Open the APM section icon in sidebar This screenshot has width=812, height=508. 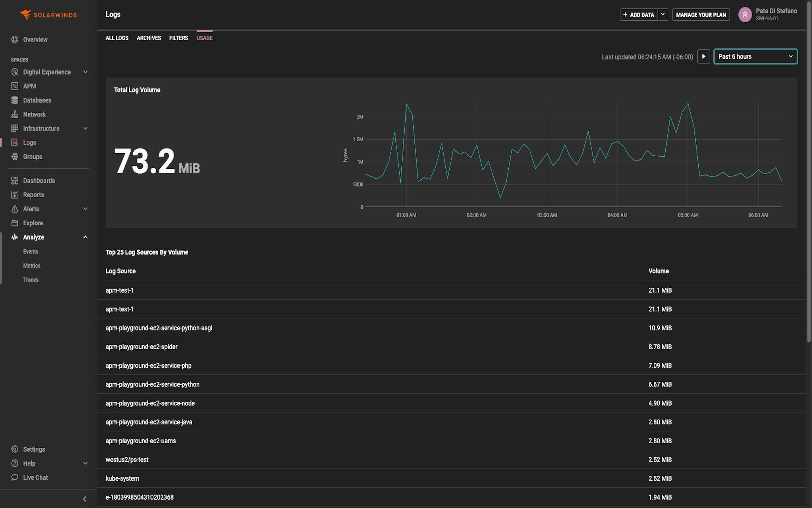click(x=15, y=86)
